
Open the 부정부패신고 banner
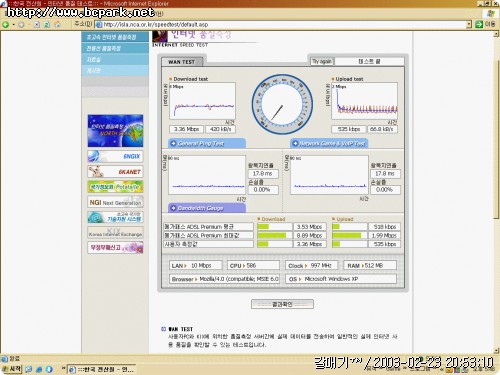tap(115, 248)
